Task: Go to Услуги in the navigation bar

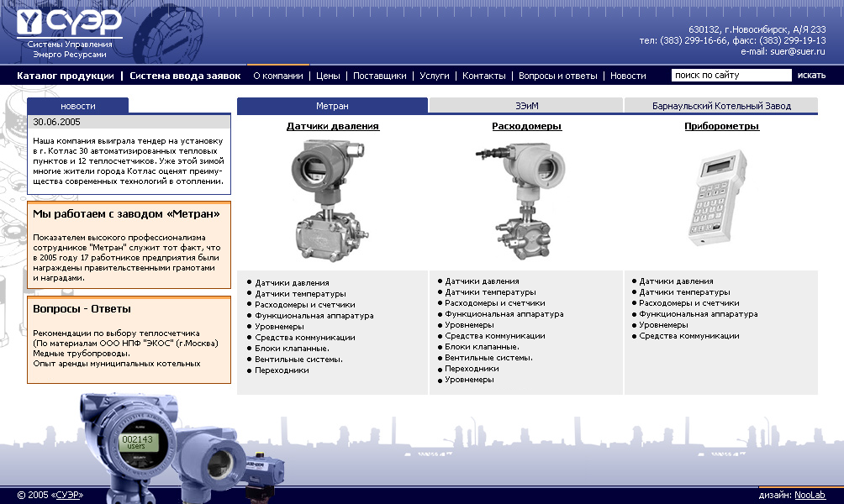Action: [435, 76]
